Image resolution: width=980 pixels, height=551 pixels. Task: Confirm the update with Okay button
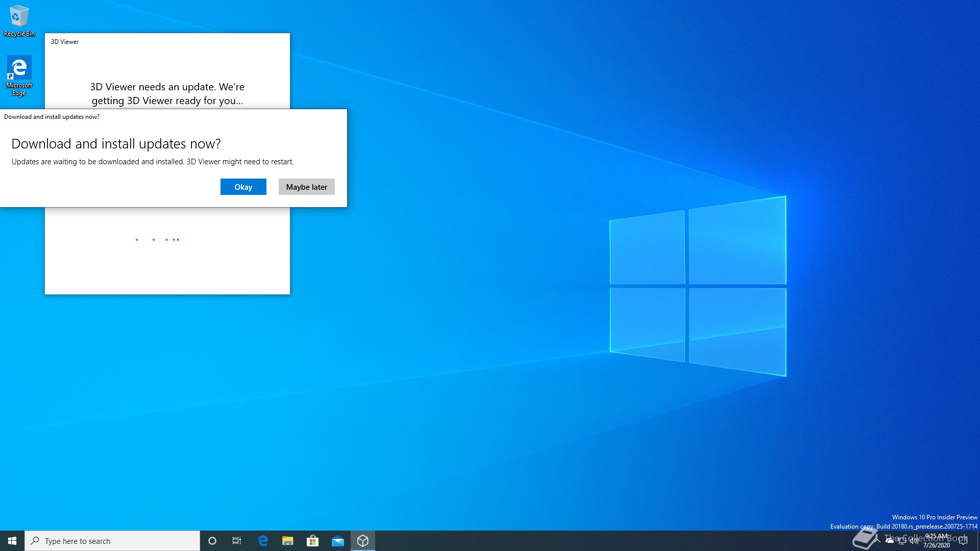(243, 187)
